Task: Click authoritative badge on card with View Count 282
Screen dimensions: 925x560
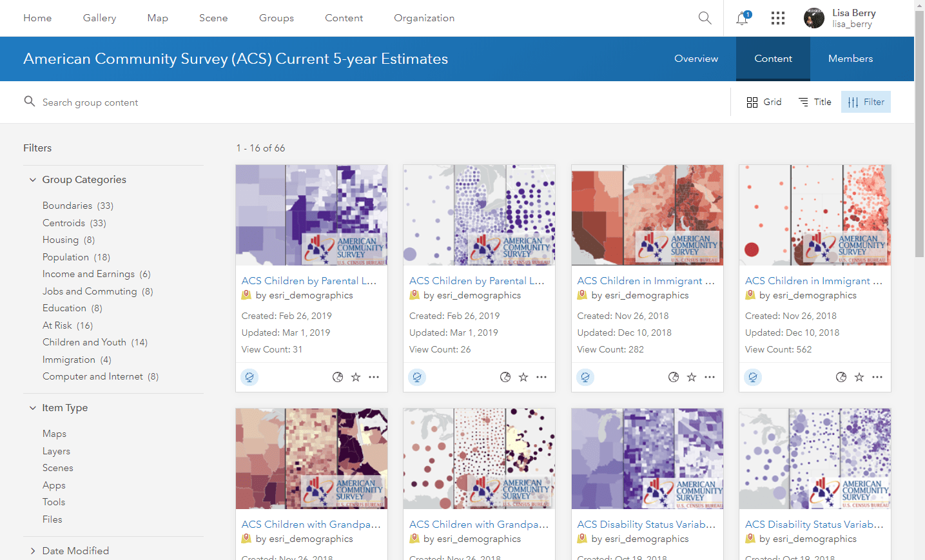Action: click(x=585, y=377)
